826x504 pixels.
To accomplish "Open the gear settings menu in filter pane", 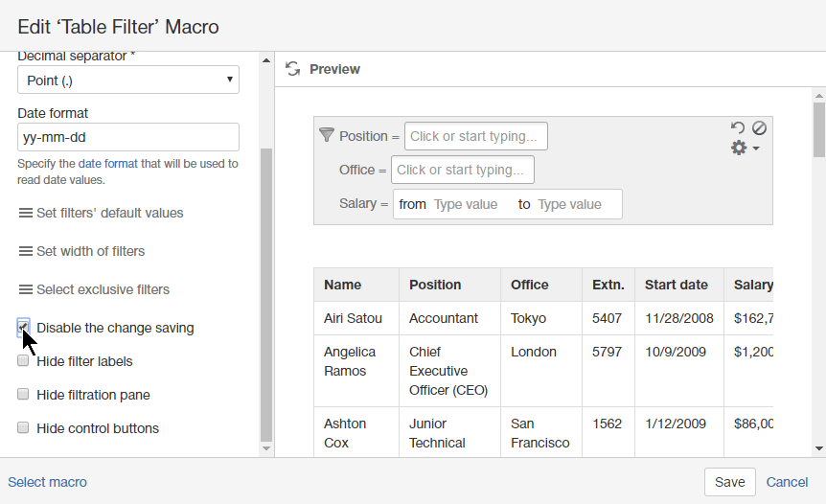I will (x=745, y=149).
